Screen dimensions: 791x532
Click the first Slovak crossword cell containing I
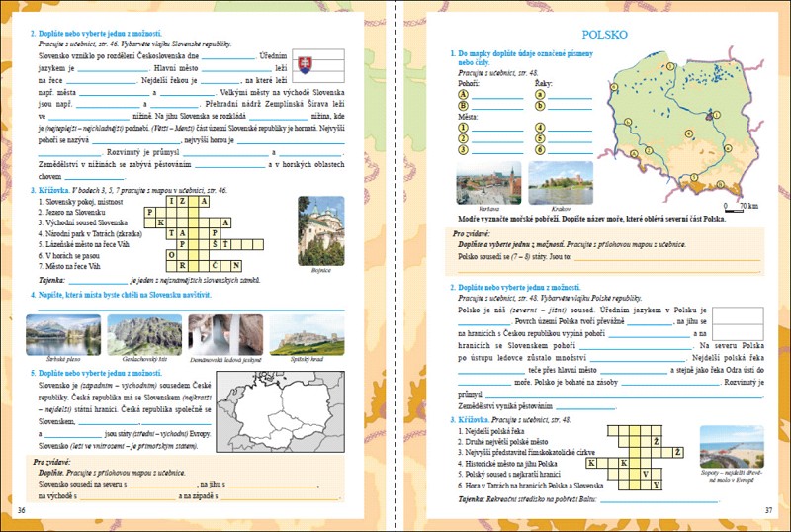(172, 202)
